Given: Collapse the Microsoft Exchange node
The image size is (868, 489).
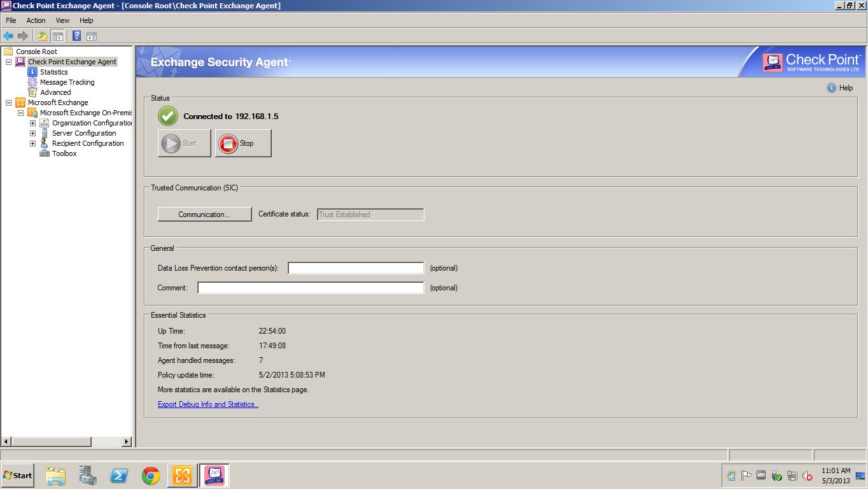Looking at the screenshot, I should pos(8,103).
